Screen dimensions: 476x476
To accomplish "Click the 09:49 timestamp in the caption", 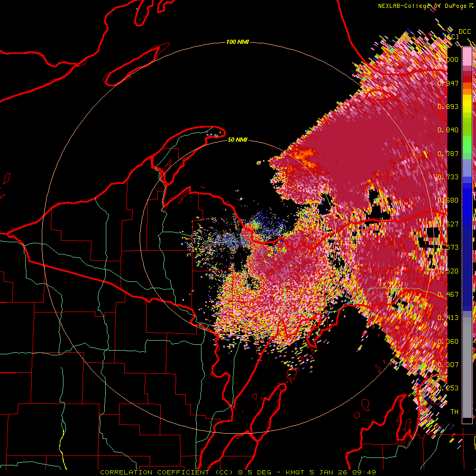I will coord(364,472).
